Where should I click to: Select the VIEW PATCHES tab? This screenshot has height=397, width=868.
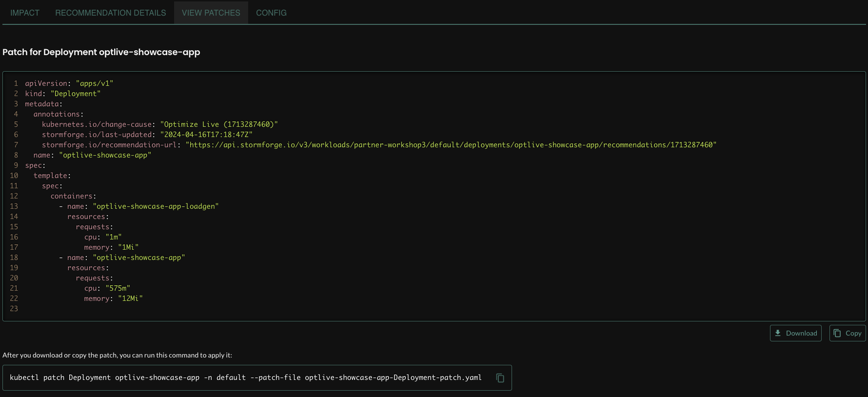211,13
